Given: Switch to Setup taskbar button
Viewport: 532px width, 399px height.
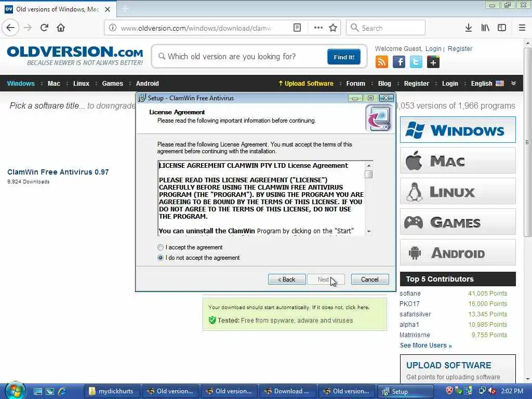Looking at the screenshot, I should pyautogui.click(x=405, y=391).
